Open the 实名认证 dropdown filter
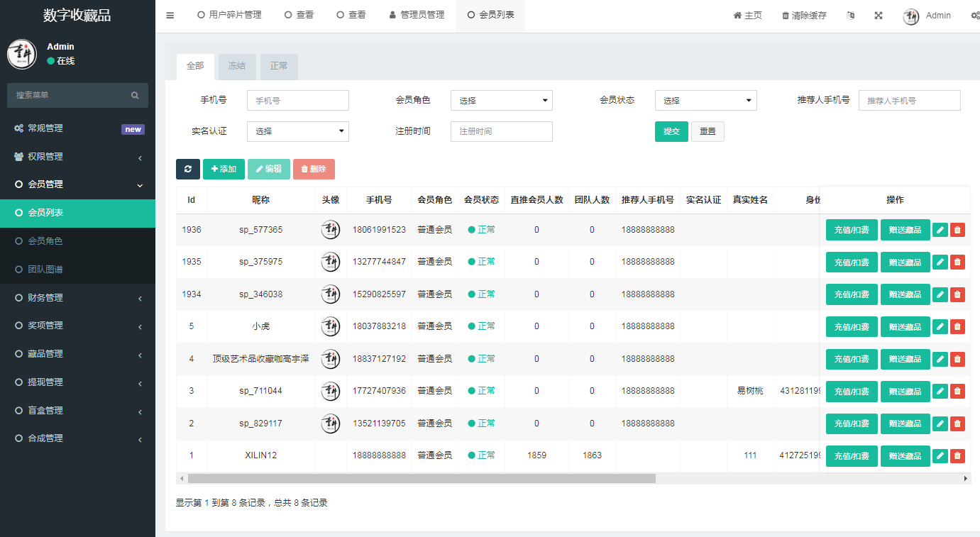This screenshot has height=537, width=980. (x=297, y=131)
